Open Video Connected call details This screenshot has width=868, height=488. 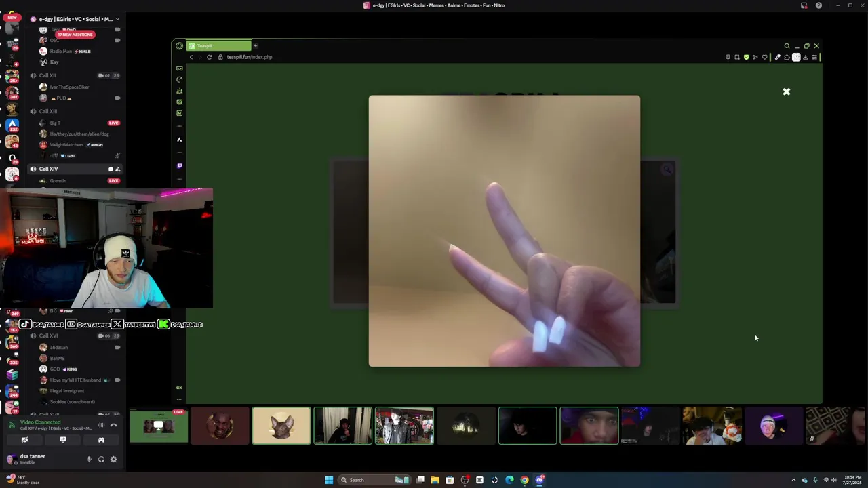click(40, 422)
